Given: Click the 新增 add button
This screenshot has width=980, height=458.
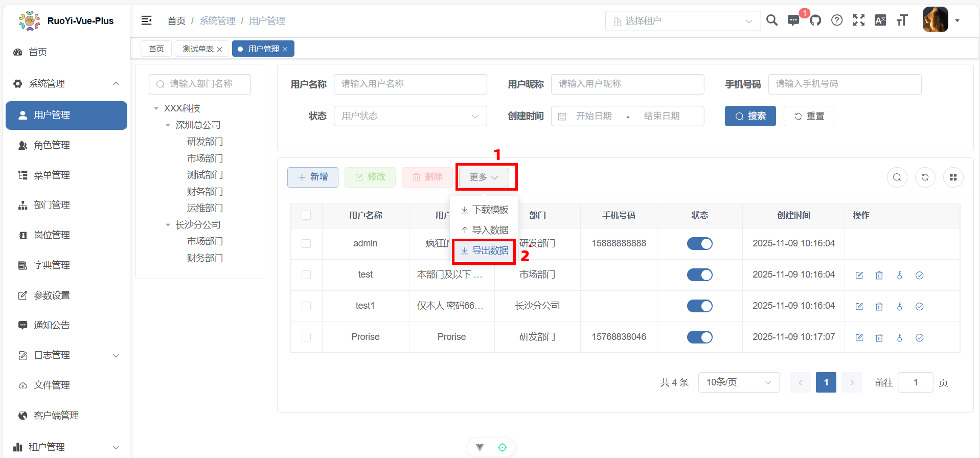Looking at the screenshot, I should pos(312,177).
